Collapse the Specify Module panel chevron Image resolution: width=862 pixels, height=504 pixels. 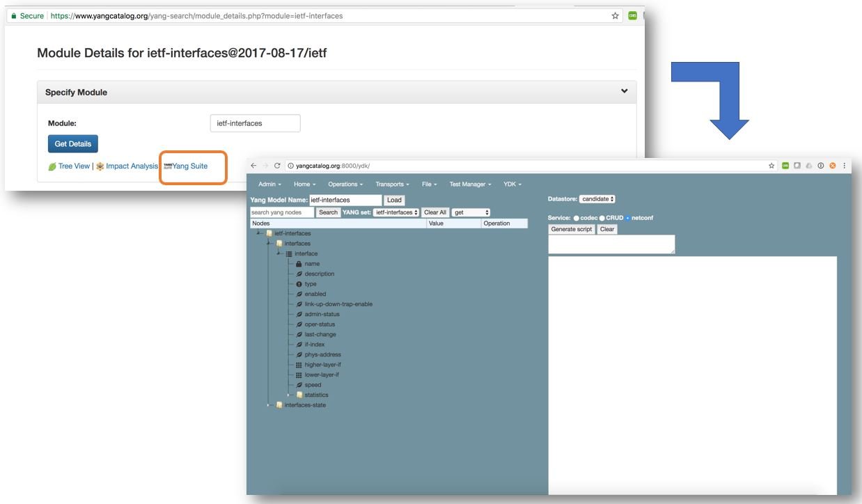tap(624, 91)
